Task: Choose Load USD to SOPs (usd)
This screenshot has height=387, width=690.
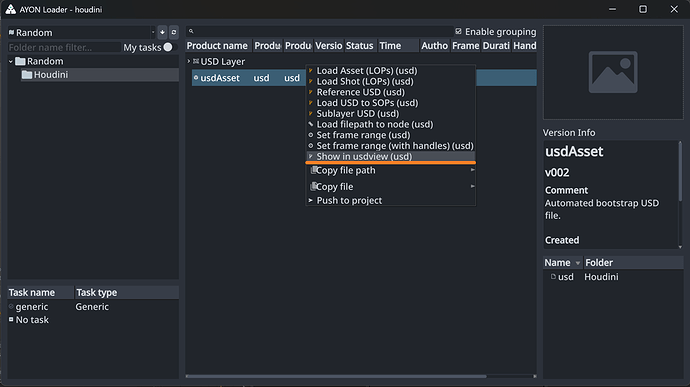Action: [x=390, y=103]
